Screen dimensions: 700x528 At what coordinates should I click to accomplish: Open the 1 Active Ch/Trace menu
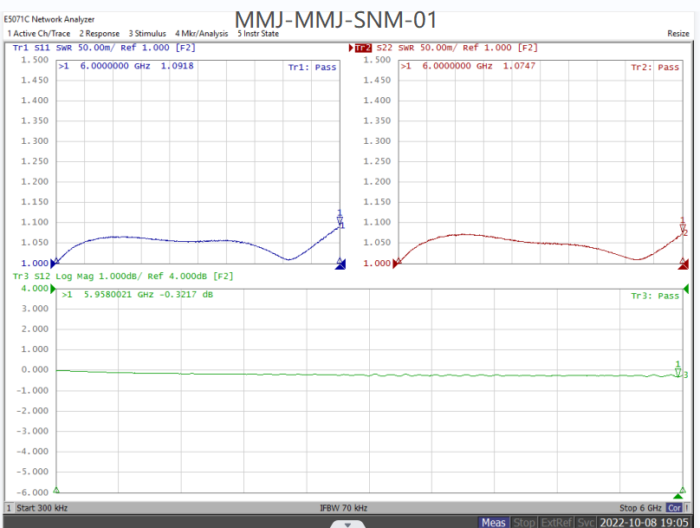click(39, 33)
